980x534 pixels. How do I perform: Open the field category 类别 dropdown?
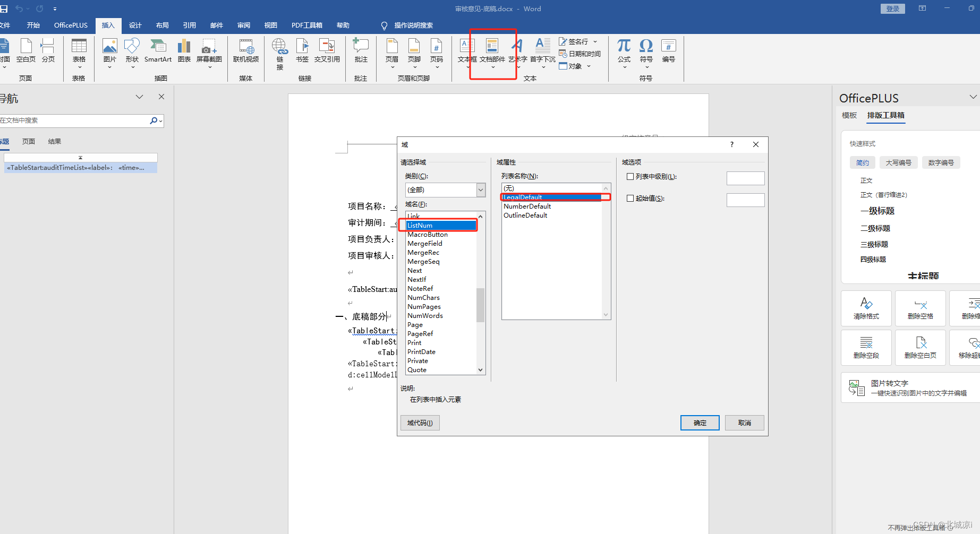tap(480, 190)
